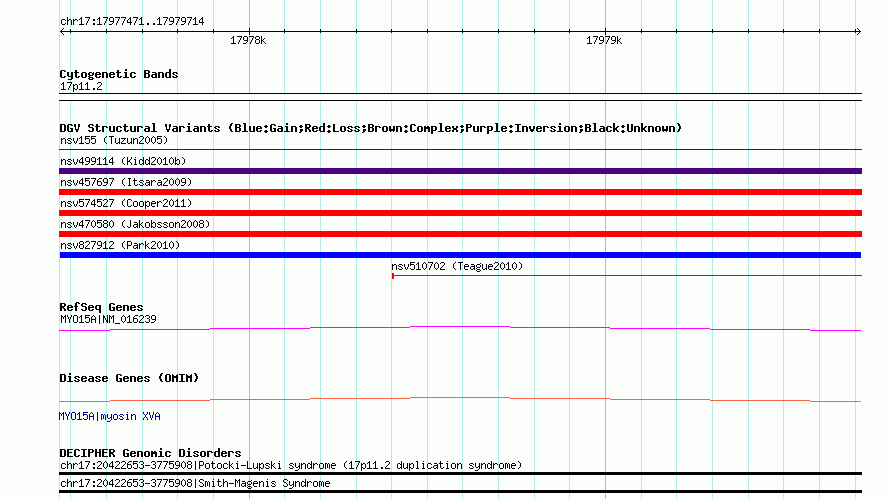Open the nsv470580 (Jakobsson2008) variant label
The width and height of the screenshot is (890, 499).
[x=135, y=224]
